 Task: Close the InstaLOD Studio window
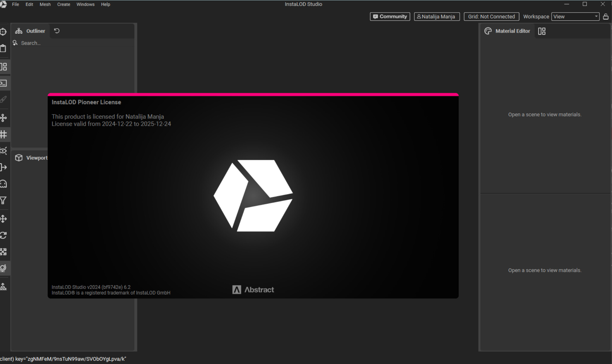pos(603,4)
